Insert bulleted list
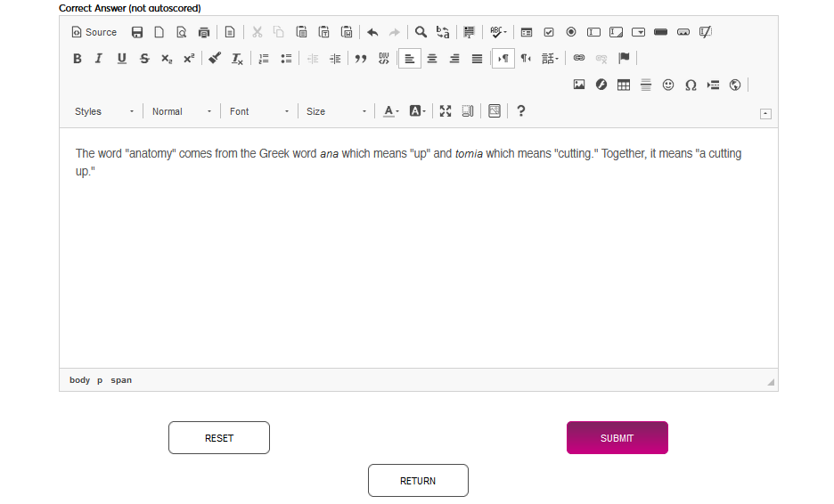 pyautogui.click(x=286, y=59)
